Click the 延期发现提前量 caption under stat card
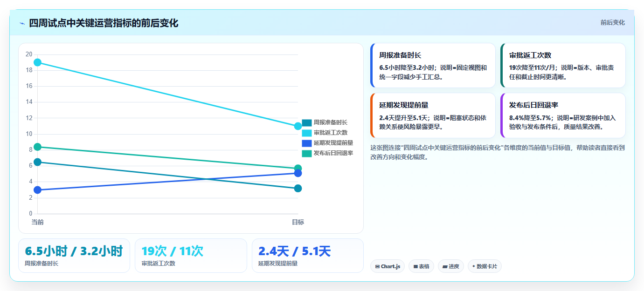644x291 pixels. [x=278, y=264]
